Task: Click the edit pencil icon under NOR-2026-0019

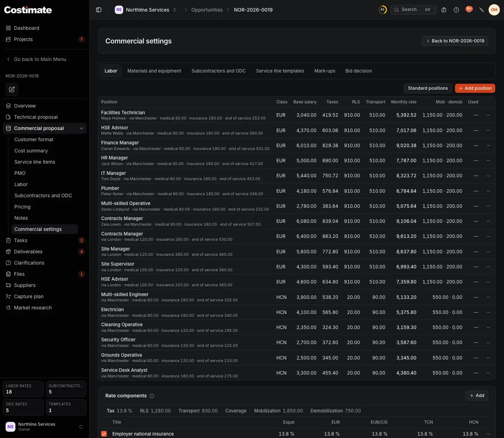Action: pos(12,89)
